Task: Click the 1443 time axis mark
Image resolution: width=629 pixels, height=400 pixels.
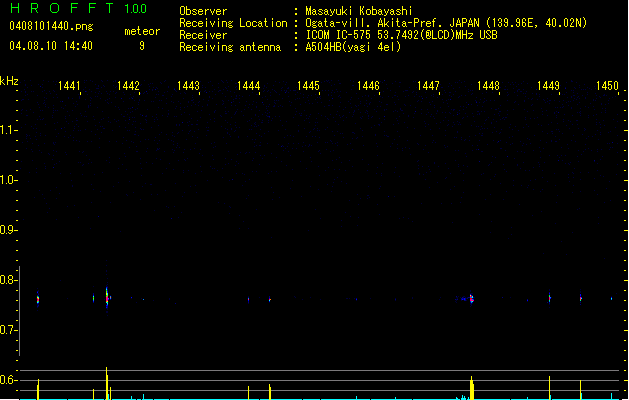Action: 188,86
